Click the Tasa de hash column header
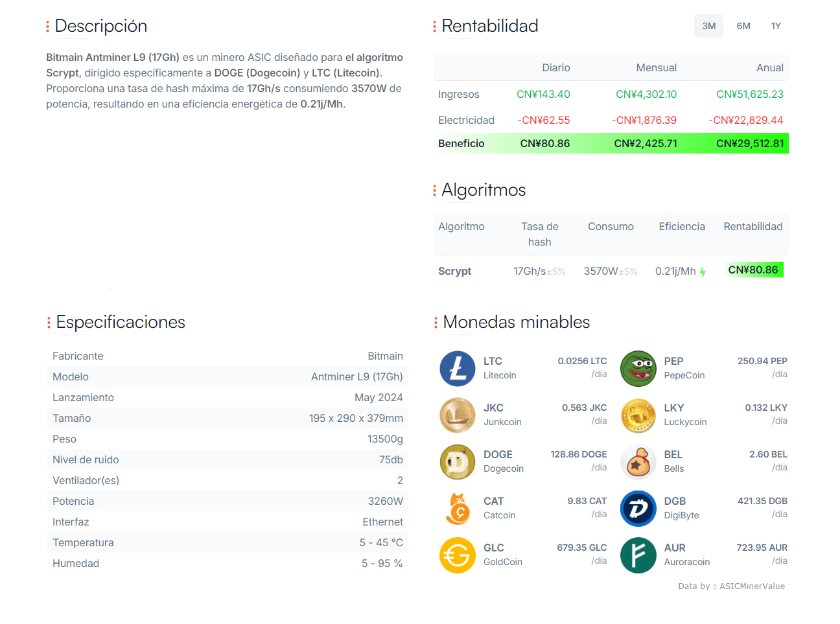 (x=540, y=234)
